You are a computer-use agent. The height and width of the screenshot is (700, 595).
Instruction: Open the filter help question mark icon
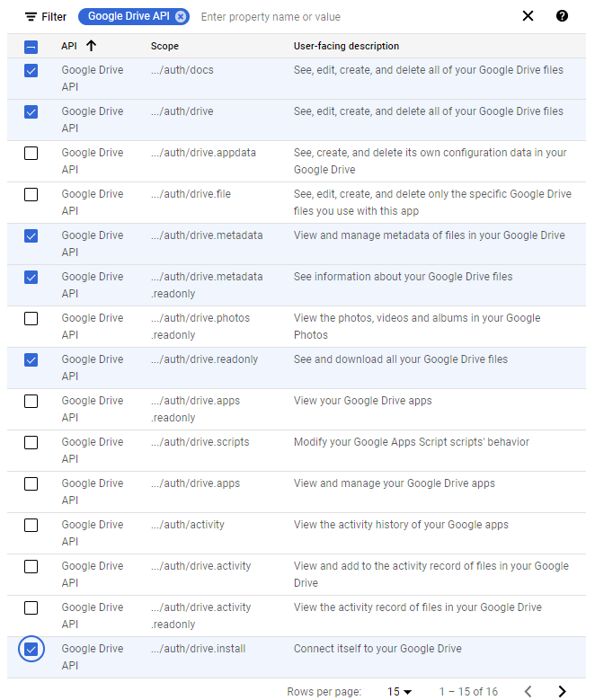click(562, 16)
